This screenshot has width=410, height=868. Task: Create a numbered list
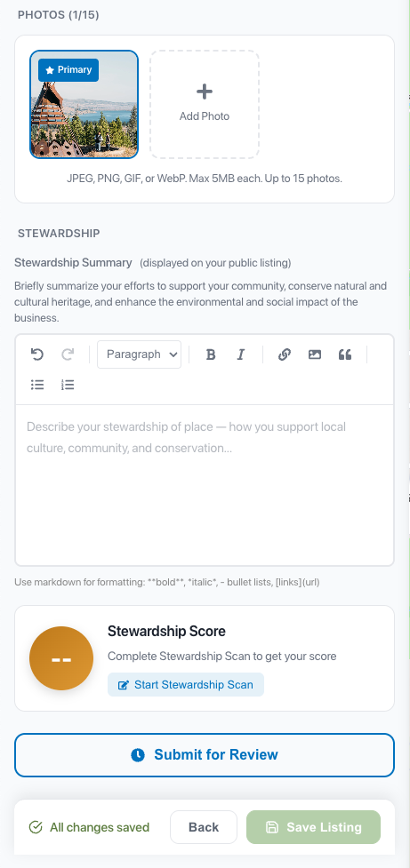[x=68, y=385]
